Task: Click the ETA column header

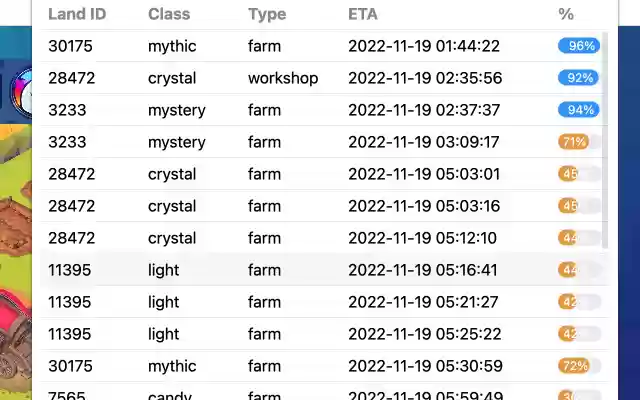Action: pos(362,14)
